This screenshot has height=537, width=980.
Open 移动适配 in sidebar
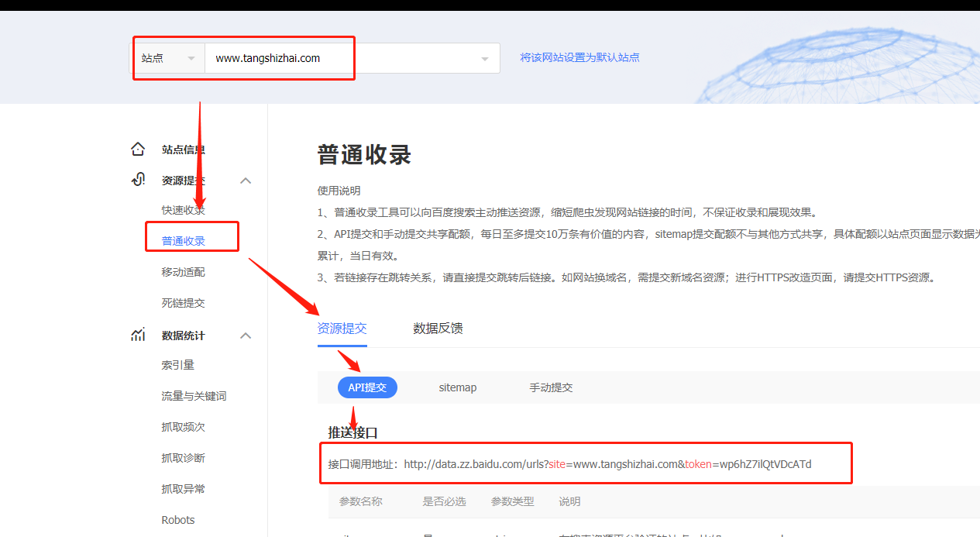point(183,272)
